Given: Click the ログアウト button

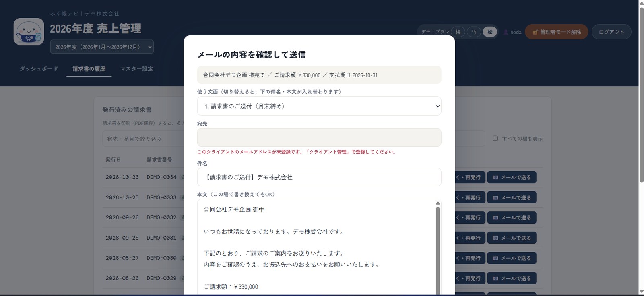Looking at the screenshot, I should pos(611,32).
